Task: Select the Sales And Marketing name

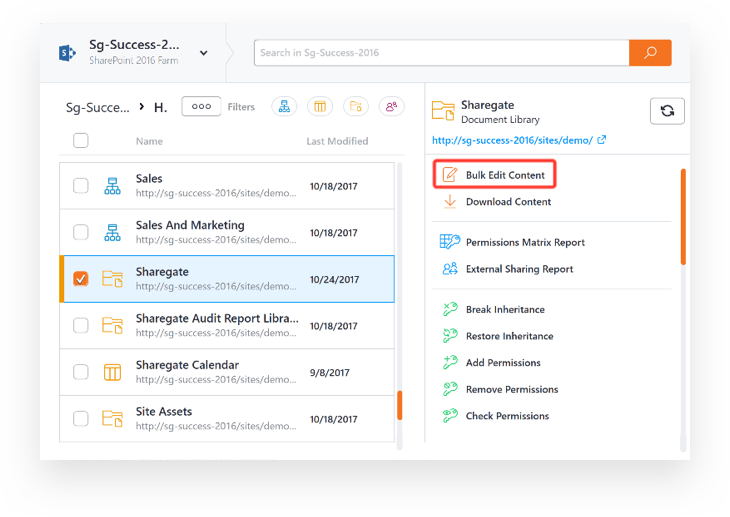Action: click(190, 225)
